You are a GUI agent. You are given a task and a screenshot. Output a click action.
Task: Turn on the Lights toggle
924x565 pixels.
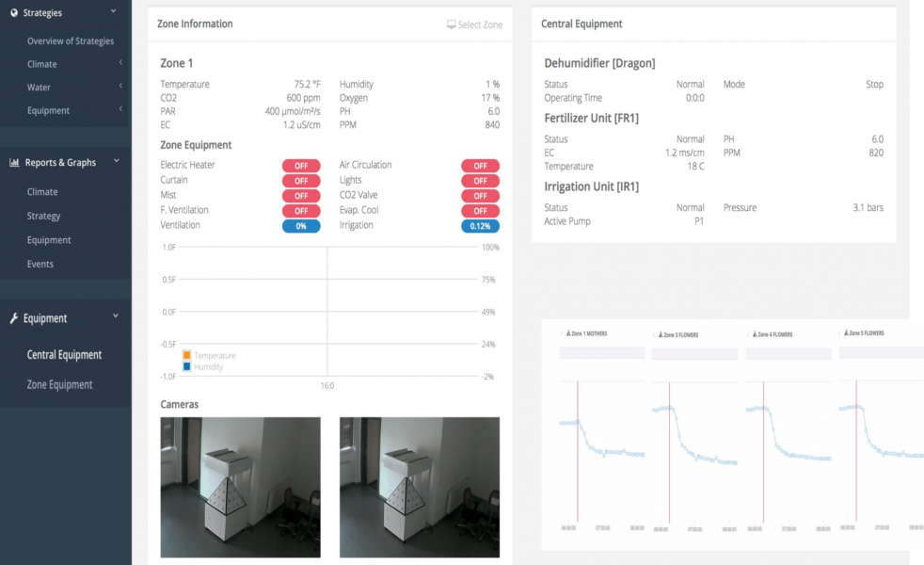(x=480, y=181)
